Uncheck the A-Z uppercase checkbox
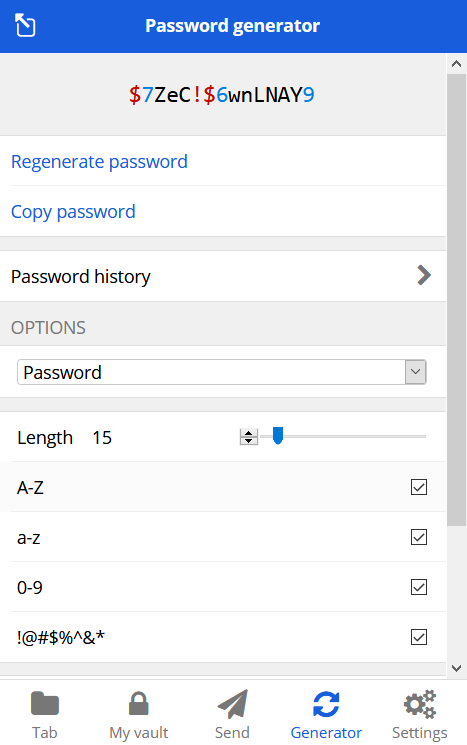The height and width of the screenshot is (745, 467). click(x=419, y=487)
